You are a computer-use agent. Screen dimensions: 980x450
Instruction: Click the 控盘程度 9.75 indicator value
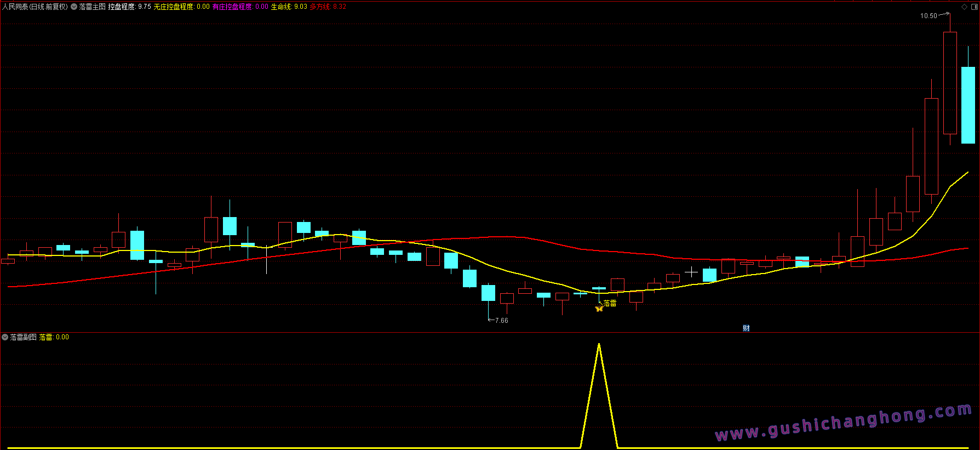tap(129, 7)
